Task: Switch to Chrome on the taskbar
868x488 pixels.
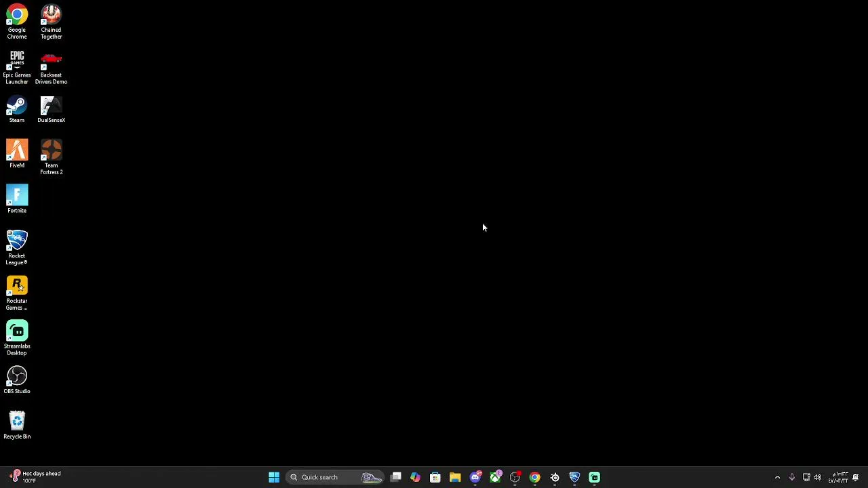Action: [534, 477]
